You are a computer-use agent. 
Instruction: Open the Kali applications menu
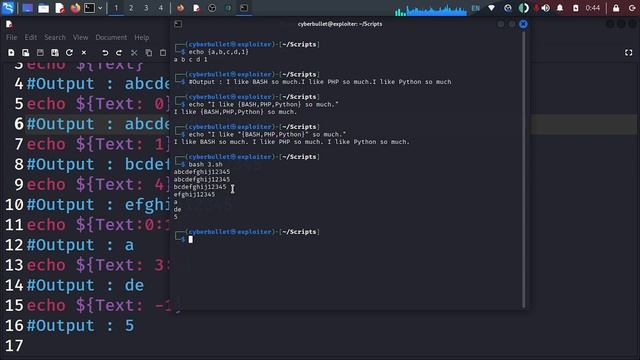pos(8,8)
